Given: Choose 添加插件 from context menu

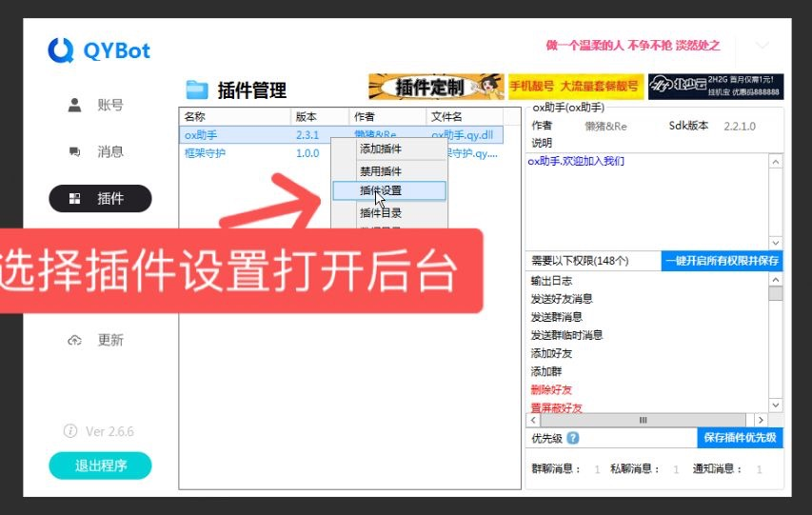Looking at the screenshot, I should coord(389,149).
